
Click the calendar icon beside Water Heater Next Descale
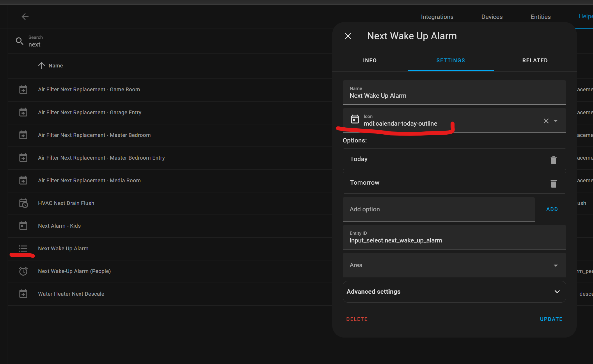pyautogui.click(x=23, y=294)
